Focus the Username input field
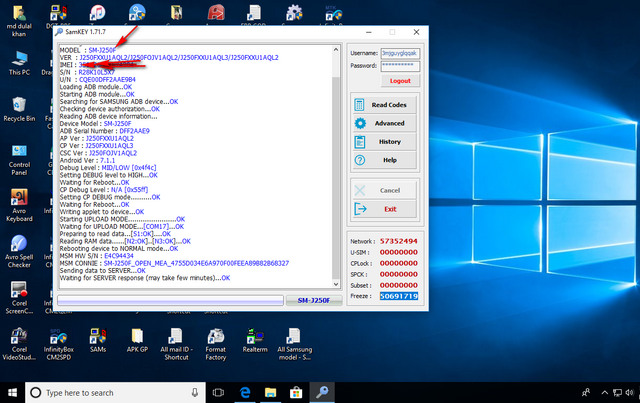The image size is (640, 403). [400, 53]
